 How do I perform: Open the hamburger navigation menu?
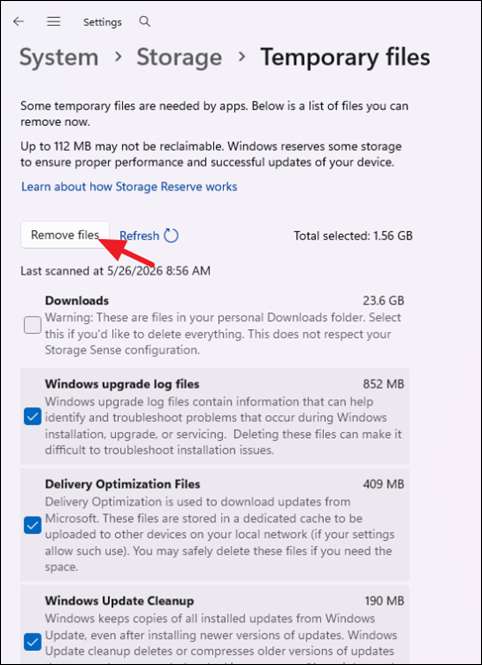pos(53,22)
